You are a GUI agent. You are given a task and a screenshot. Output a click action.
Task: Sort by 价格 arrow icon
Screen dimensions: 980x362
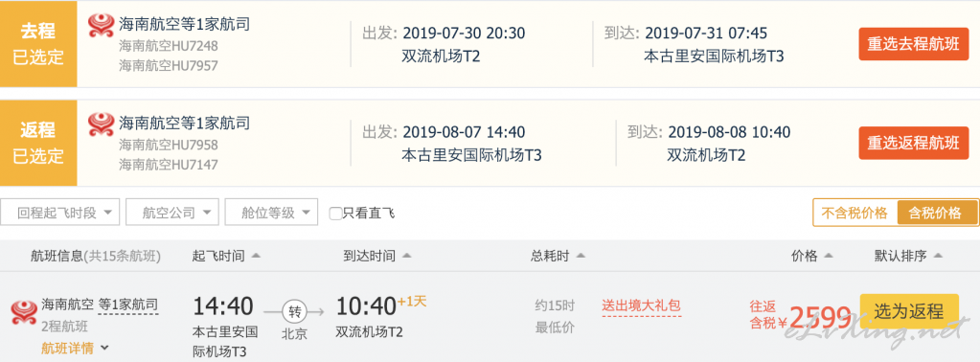(829, 256)
